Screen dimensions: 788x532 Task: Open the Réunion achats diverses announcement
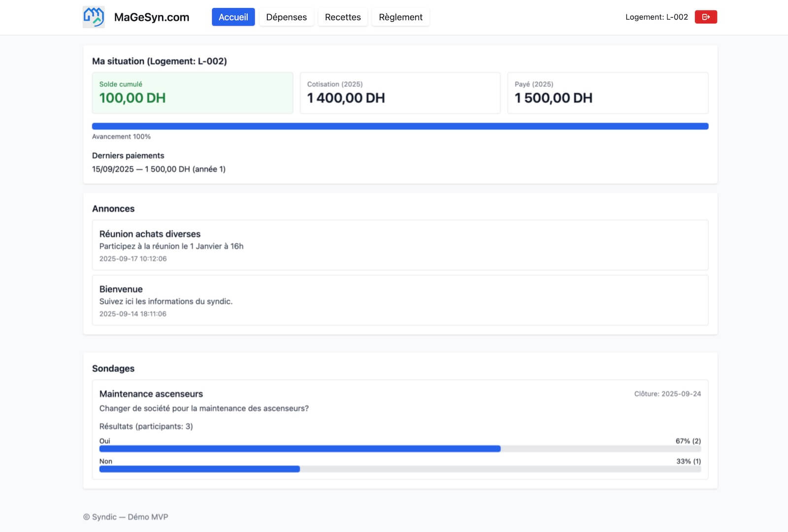point(400,245)
